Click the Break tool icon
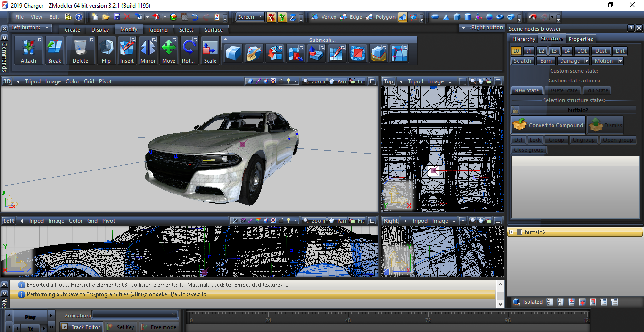644x332 pixels. 55,51
